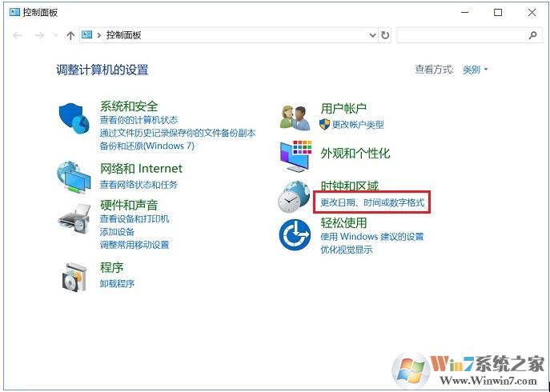Open the 用户帐户 people icon
550x392 pixels.
295,118
